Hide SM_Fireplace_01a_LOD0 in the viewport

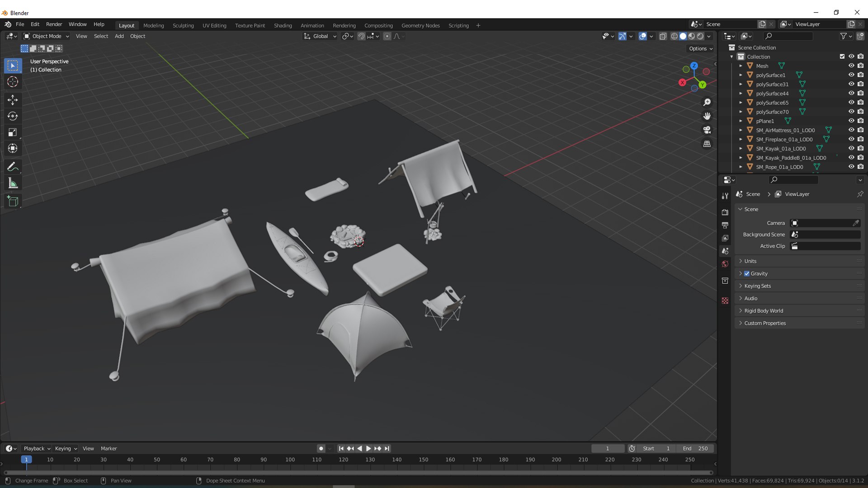[851, 139]
